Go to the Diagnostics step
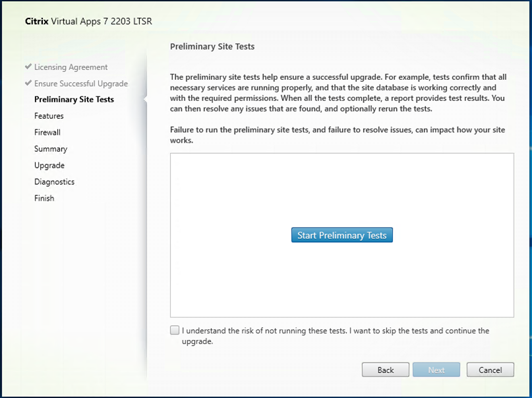This screenshot has width=532, height=398. tap(54, 182)
